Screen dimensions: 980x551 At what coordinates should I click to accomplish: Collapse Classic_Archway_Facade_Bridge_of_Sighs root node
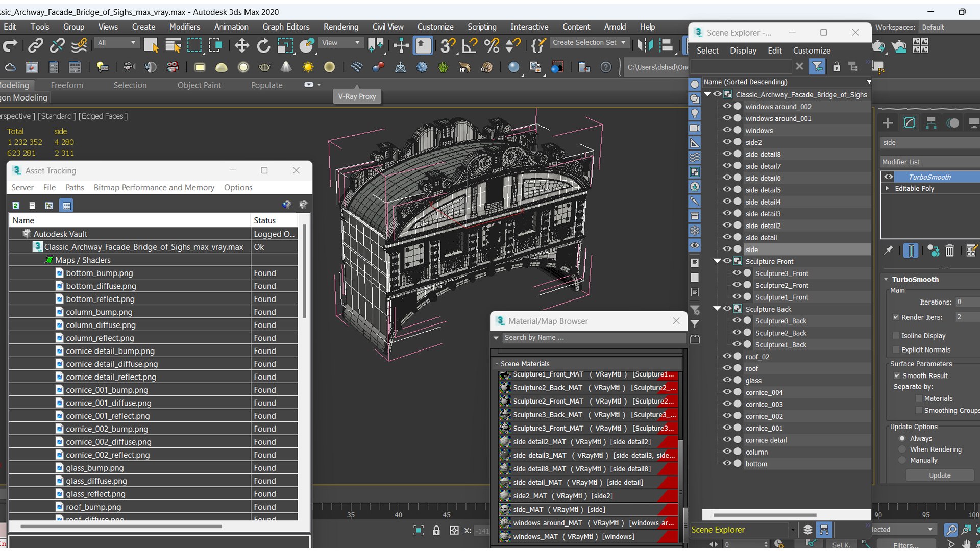pos(707,94)
